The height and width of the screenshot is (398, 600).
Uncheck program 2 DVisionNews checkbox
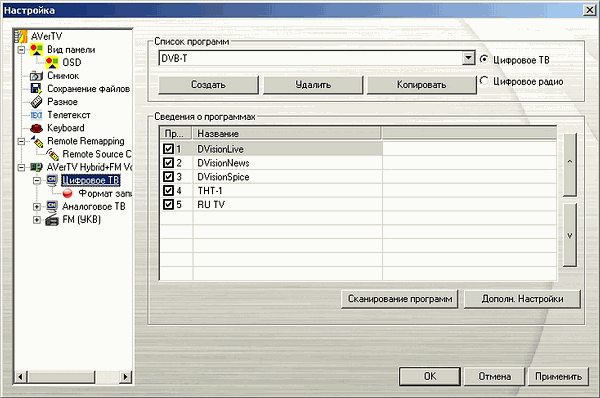tap(168, 163)
